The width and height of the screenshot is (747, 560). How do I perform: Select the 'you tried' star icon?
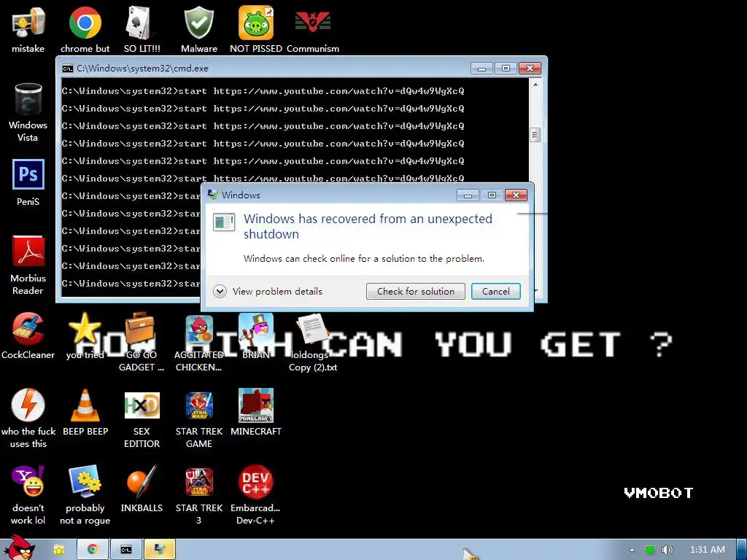coord(85,336)
